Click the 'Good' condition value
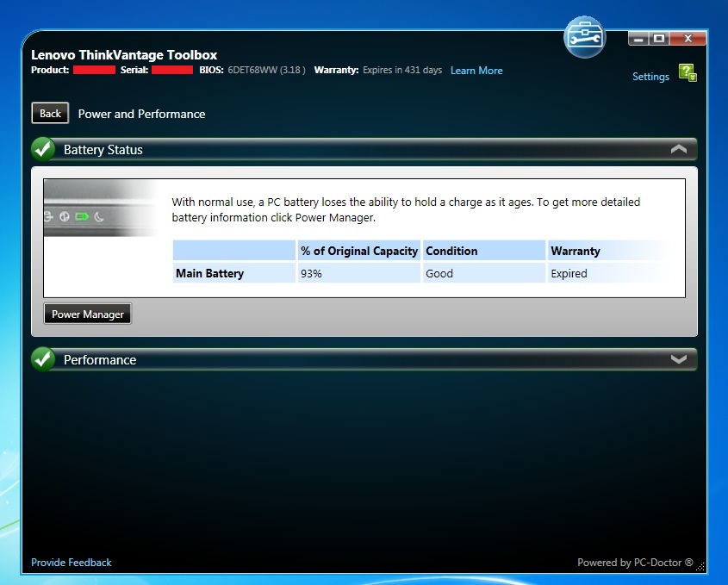 tap(439, 273)
